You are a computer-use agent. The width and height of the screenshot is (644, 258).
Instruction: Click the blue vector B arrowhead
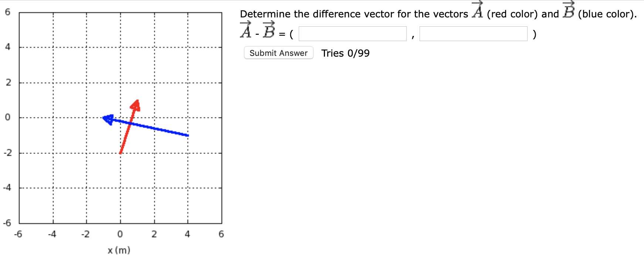[x=107, y=119]
